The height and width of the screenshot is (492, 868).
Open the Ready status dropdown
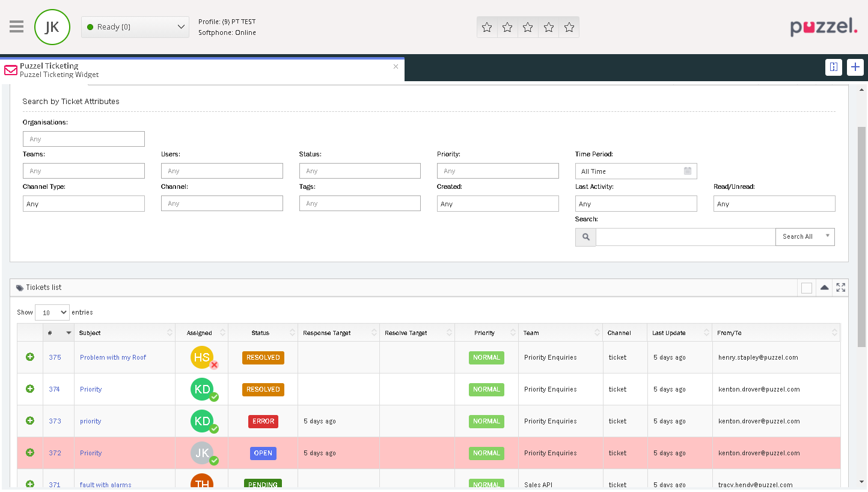point(135,27)
